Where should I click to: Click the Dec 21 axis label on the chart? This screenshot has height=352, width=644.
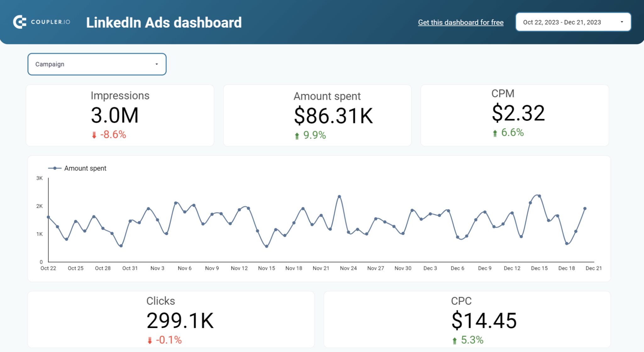[x=594, y=268]
